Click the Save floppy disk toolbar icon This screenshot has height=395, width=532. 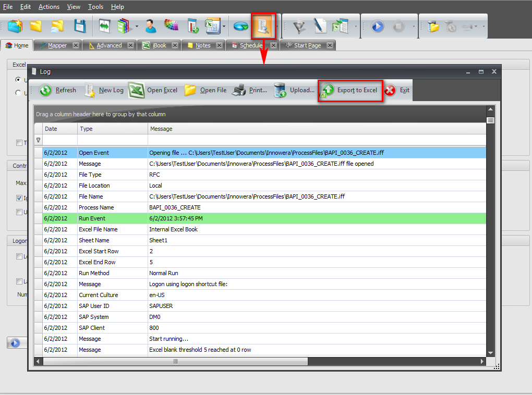[x=80, y=26]
